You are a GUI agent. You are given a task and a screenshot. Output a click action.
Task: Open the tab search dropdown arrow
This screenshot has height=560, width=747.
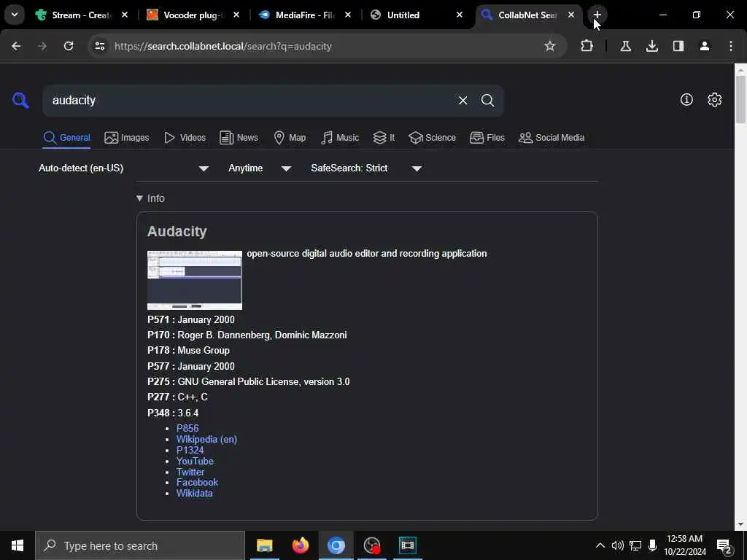click(x=15, y=15)
